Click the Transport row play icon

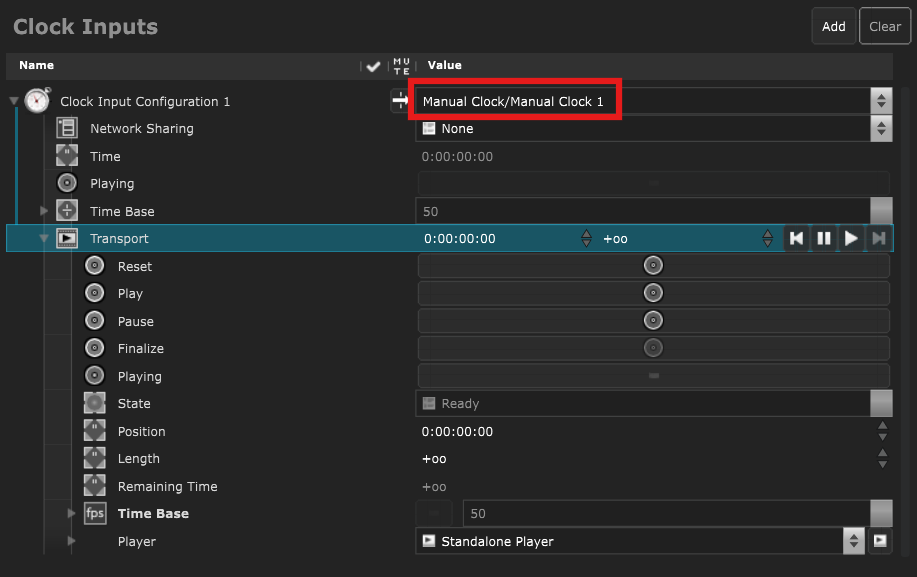[67, 238]
